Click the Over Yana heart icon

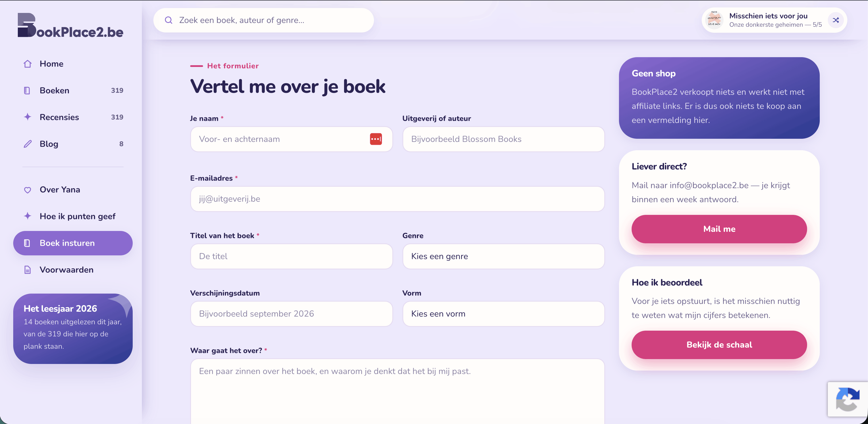pyautogui.click(x=28, y=190)
